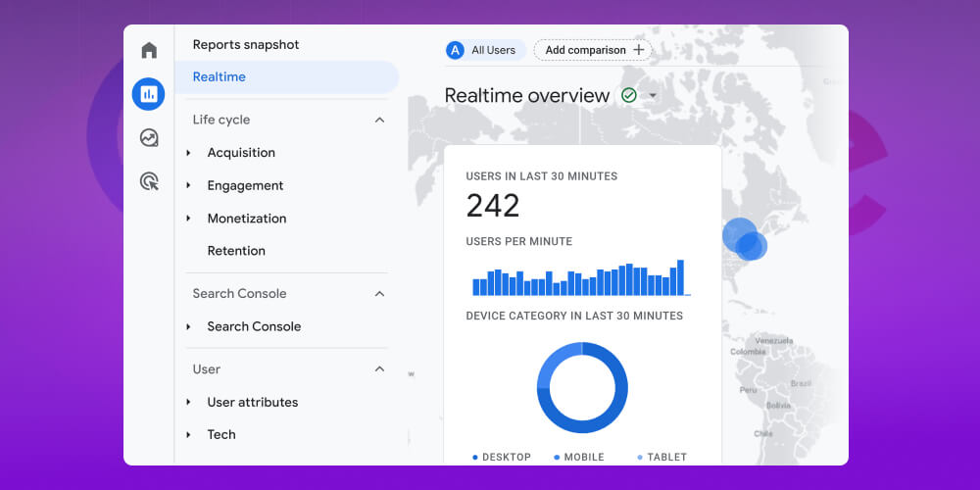Click the USERS PER MINUTE label
This screenshot has height=490, width=980.
click(x=518, y=241)
